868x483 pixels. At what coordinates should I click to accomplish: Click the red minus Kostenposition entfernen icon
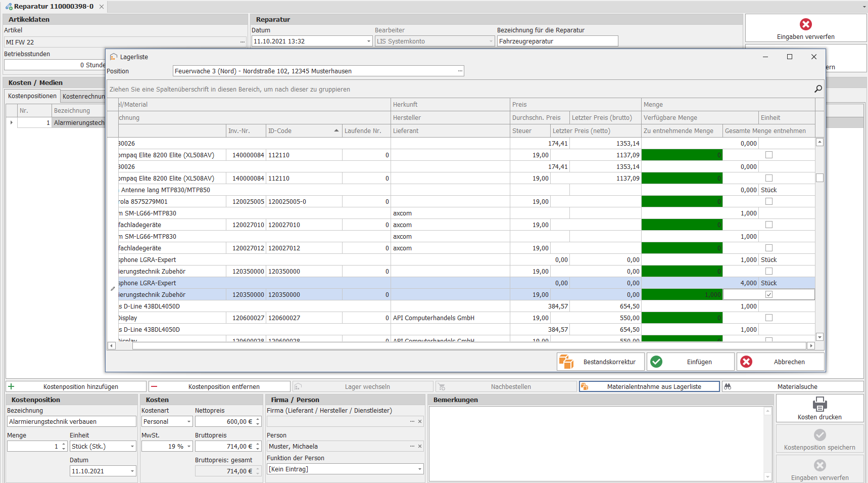click(x=154, y=386)
